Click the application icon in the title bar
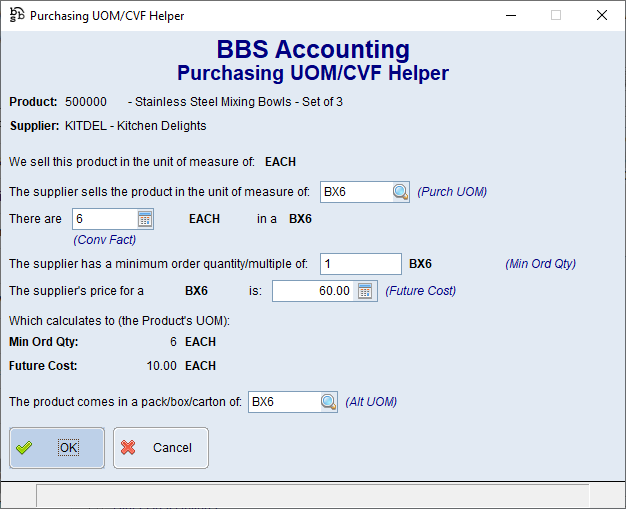 (16, 16)
